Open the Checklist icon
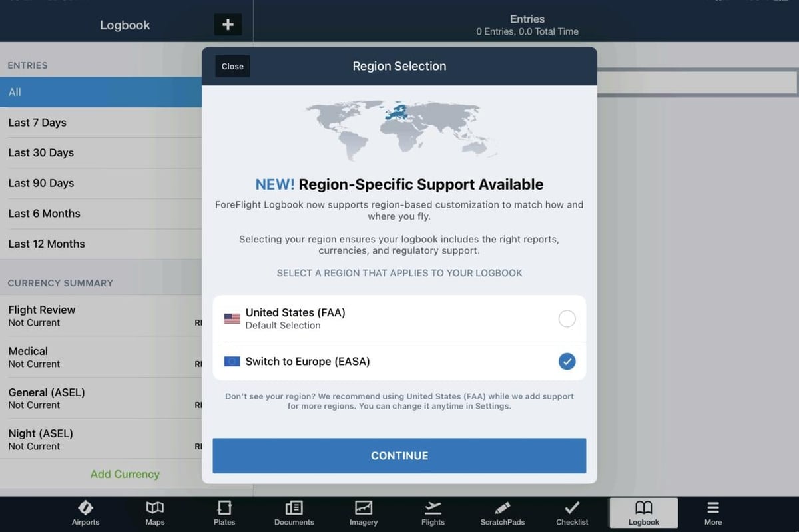 pyautogui.click(x=571, y=512)
